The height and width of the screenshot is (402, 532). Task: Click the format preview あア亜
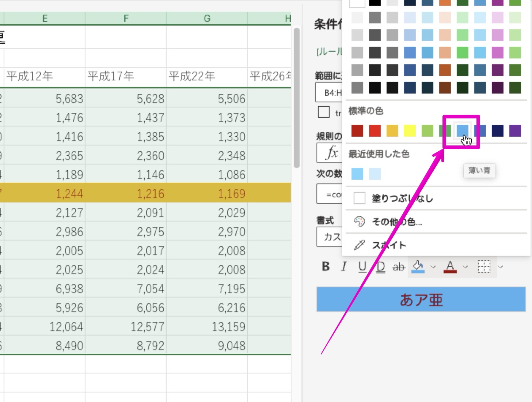(421, 300)
